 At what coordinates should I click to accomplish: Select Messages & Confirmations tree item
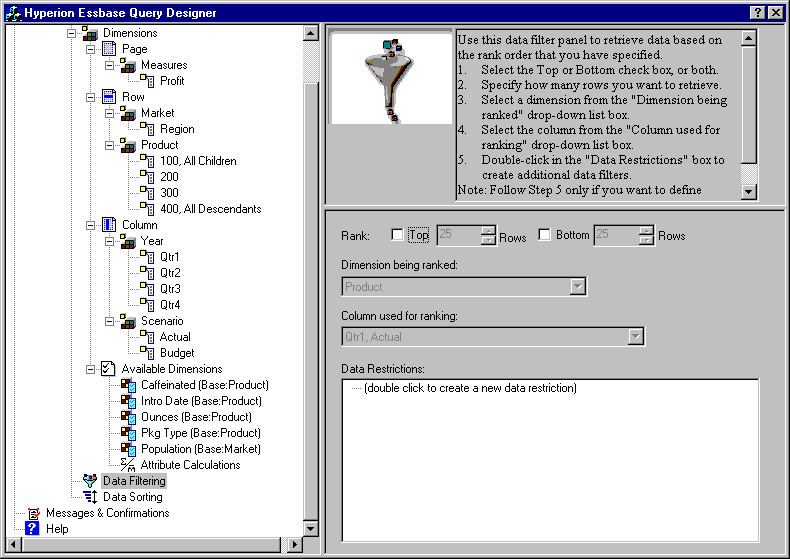click(x=107, y=513)
